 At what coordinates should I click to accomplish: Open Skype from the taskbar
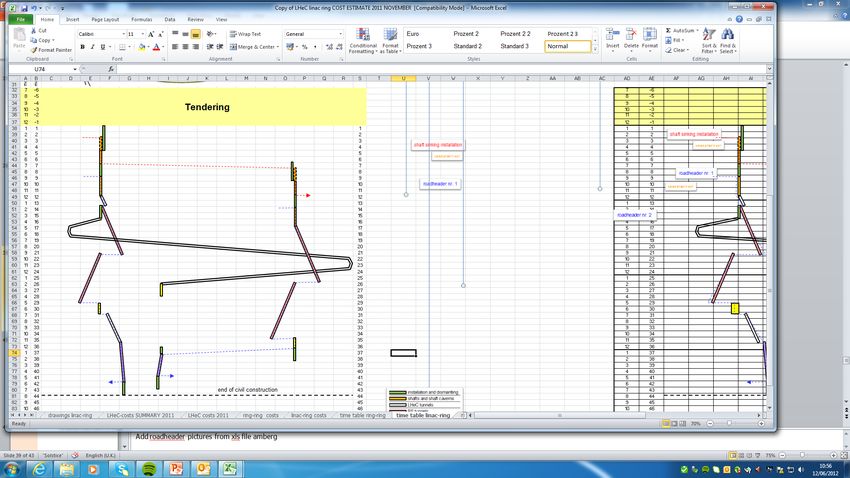121,469
